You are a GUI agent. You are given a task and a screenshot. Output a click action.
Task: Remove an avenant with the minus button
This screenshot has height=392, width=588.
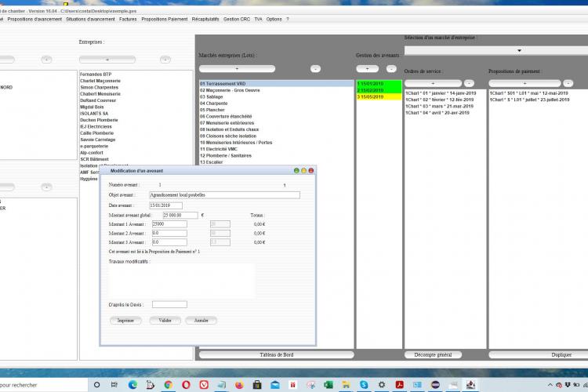(391, 69)
